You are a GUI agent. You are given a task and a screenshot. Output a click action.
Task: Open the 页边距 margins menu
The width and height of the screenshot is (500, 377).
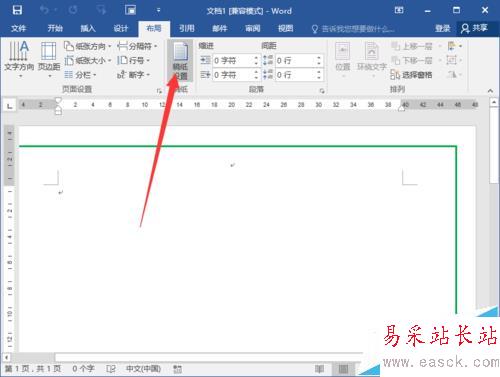pos(49,59)
